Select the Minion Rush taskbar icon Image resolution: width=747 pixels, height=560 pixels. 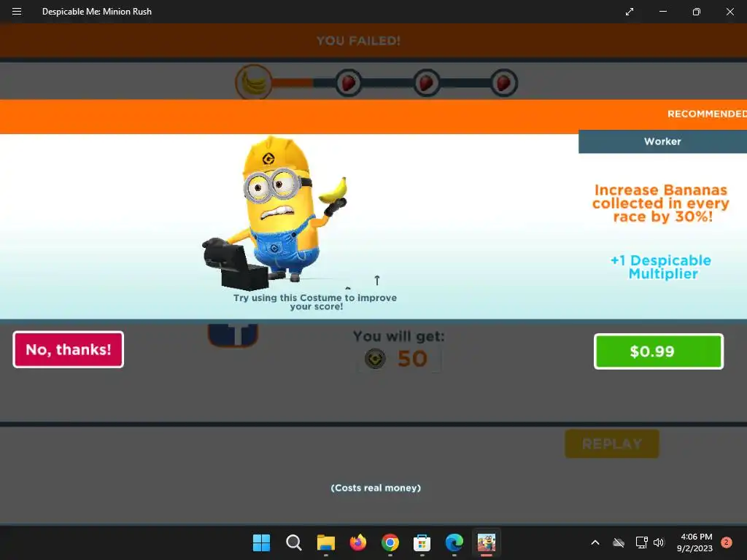click(487, 542)
